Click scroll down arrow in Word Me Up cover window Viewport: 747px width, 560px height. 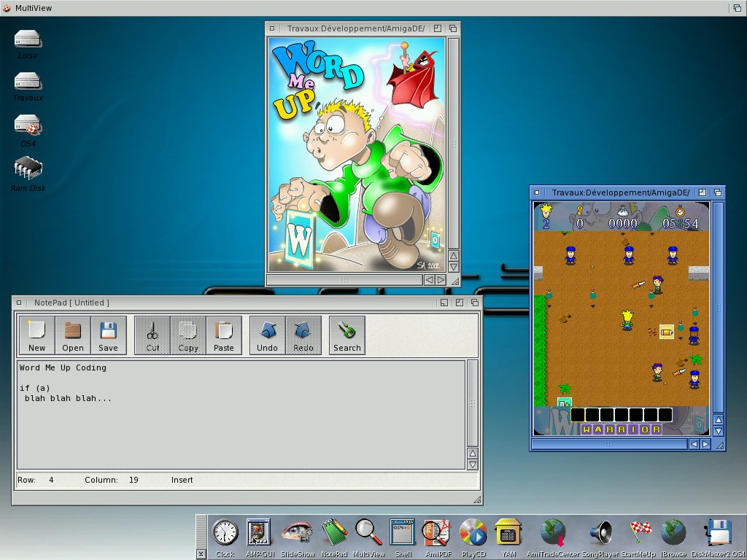click(454, 267)
